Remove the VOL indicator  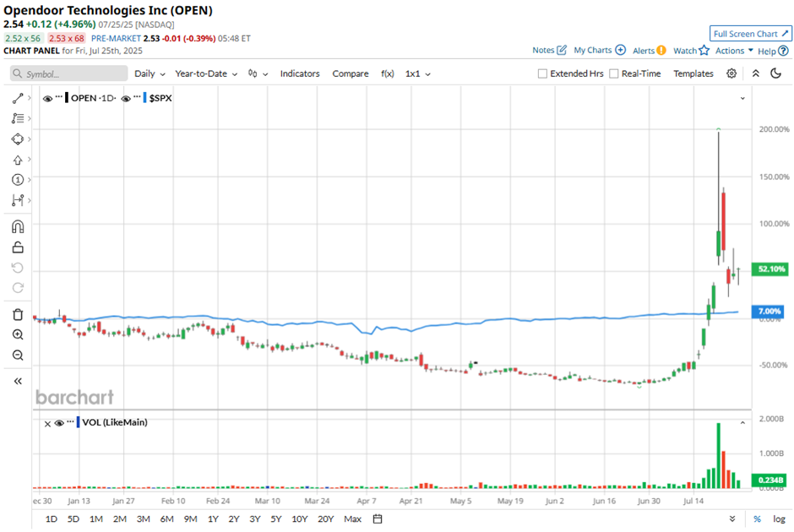[x=47, y=424]
